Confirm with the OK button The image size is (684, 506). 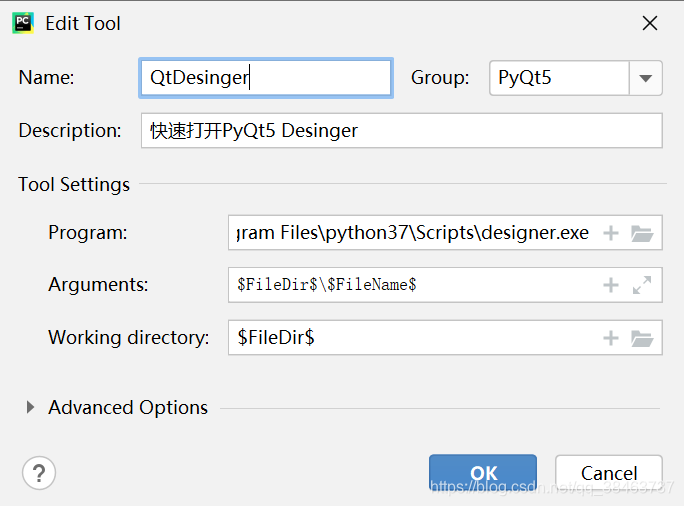tap(483, 473)
